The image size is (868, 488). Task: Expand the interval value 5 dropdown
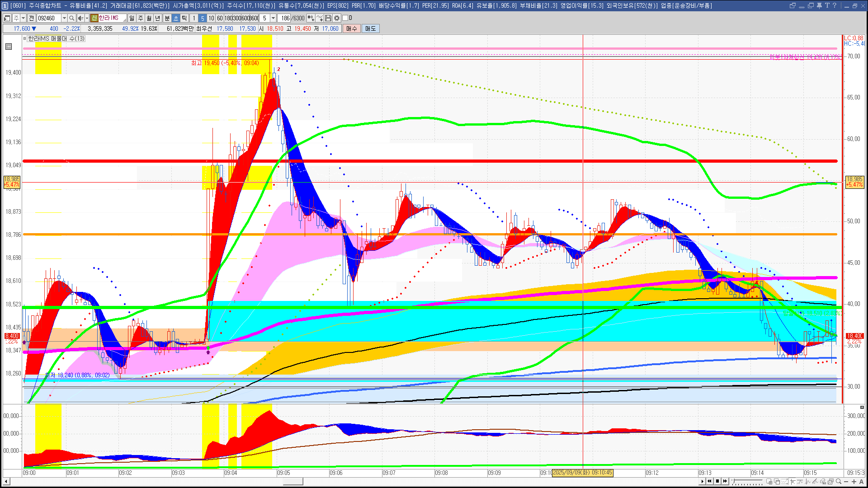(273, 18)
